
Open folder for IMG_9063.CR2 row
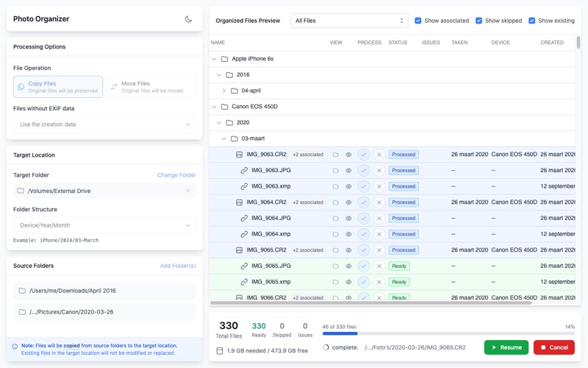coord(336,155)
